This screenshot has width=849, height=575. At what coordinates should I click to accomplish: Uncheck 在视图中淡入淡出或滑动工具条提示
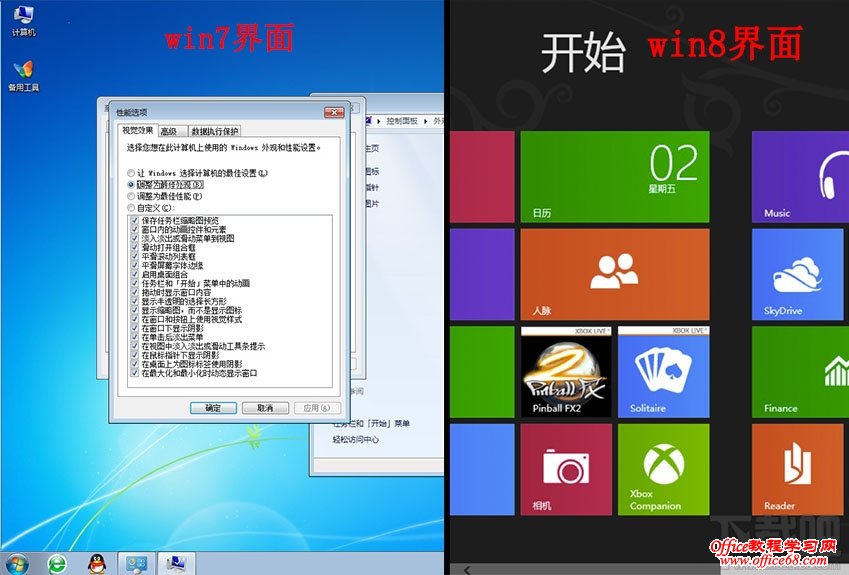click(134, 346)
